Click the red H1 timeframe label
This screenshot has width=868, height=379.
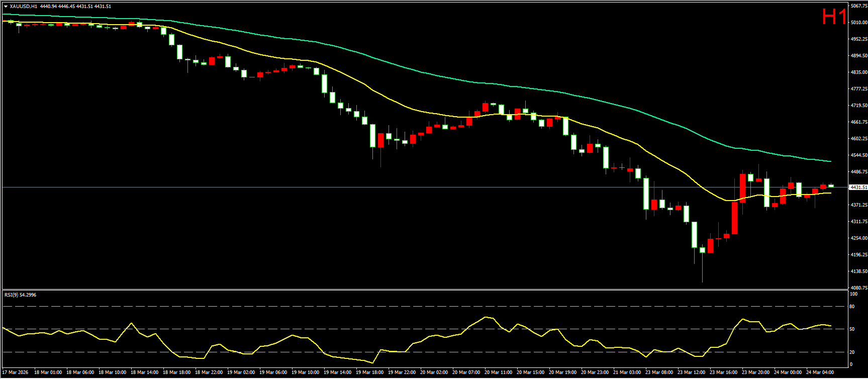click(x=834, y=18)
